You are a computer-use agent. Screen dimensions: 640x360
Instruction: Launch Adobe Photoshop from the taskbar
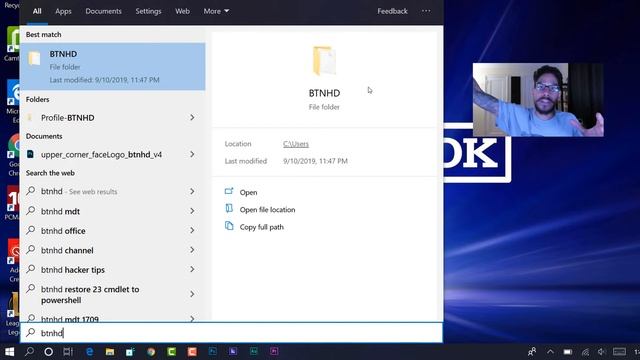click(x=213, y=351)
